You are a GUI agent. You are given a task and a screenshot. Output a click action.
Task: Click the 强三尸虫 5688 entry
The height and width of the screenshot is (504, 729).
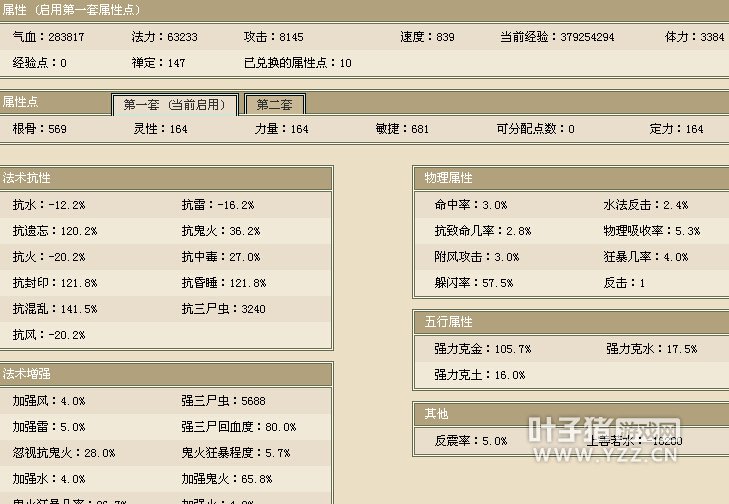point(223,401)
